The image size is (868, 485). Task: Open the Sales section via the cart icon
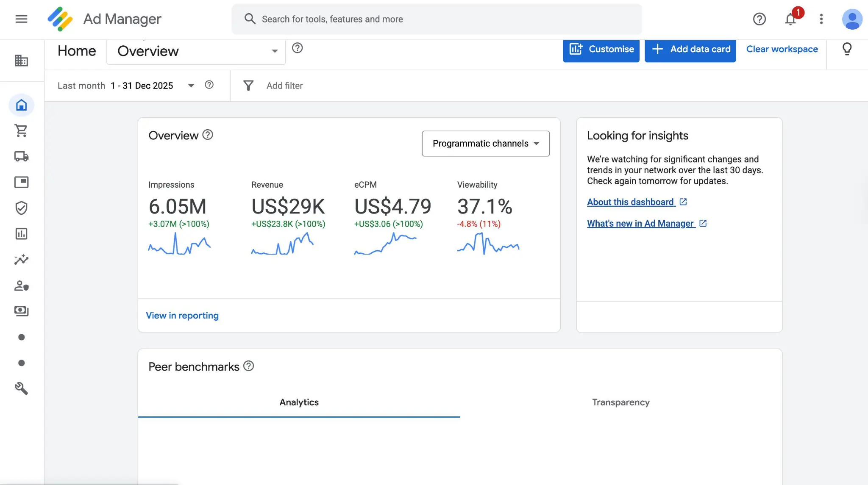point(21,130)
